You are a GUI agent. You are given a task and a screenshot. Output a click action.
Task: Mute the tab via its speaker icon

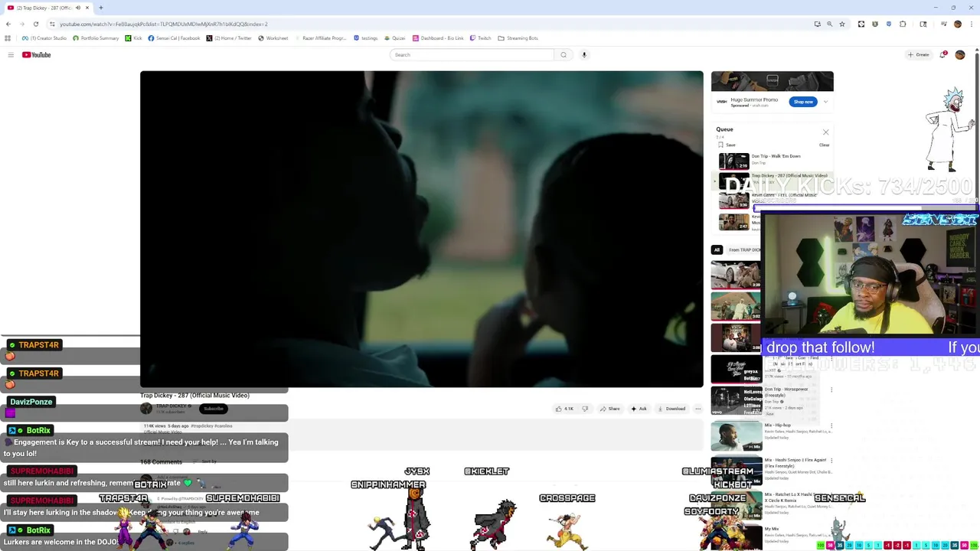coord(78,8)
